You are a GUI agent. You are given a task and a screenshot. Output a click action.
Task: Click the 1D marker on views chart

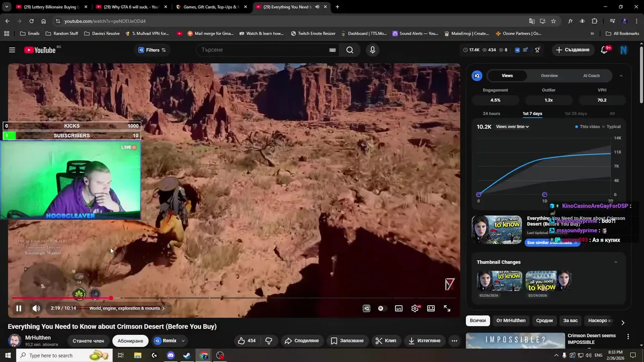tap(544, 195)
